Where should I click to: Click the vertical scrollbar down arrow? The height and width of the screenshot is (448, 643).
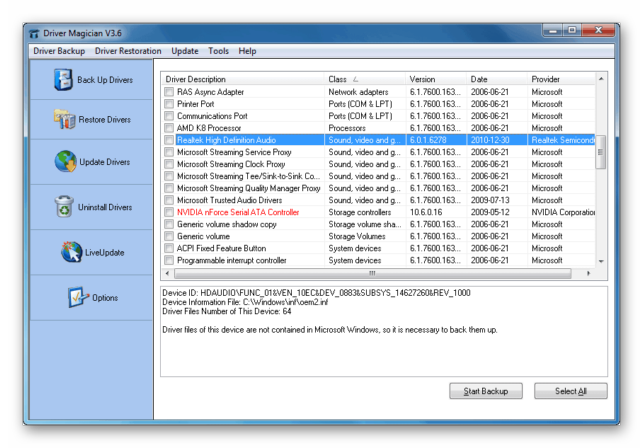point(601,261)
